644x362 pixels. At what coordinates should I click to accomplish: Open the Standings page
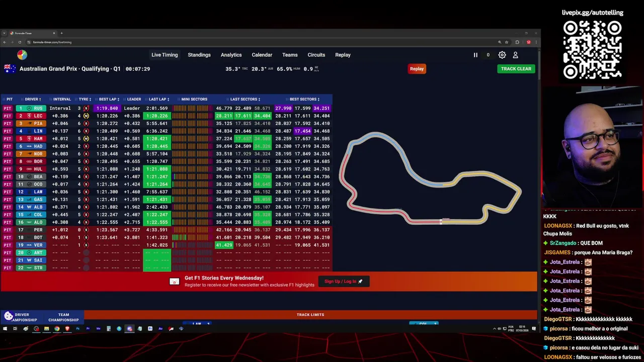coord(199,55)
